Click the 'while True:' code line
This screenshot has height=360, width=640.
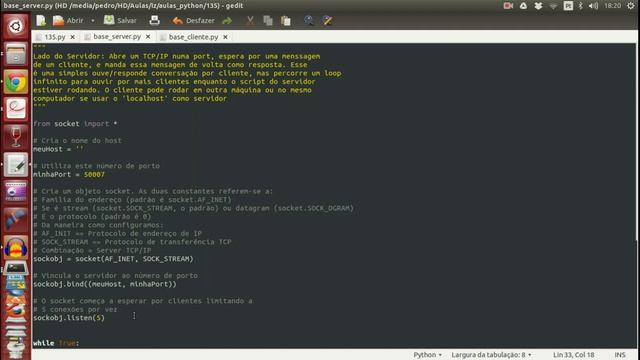click(x=56, y=343)
